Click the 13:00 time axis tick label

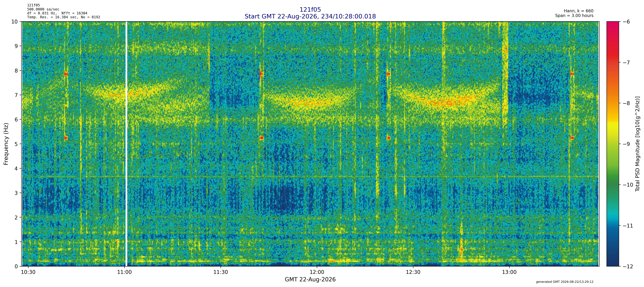tap(509, 272)
